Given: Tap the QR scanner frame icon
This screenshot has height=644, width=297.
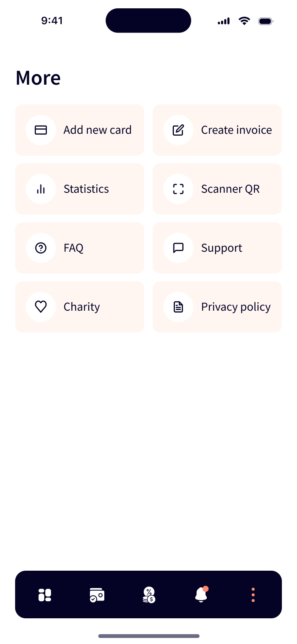Looking at the screenshot, I should pyautogui.click(x=178, y=189).
